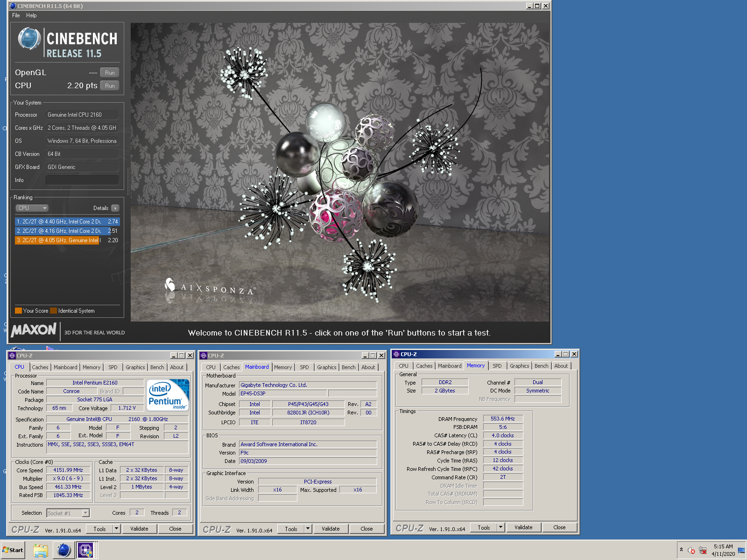Select ranking entry 2 at 4.16 GHz
This screenshot has width=747, height=560.
[67, 231]
